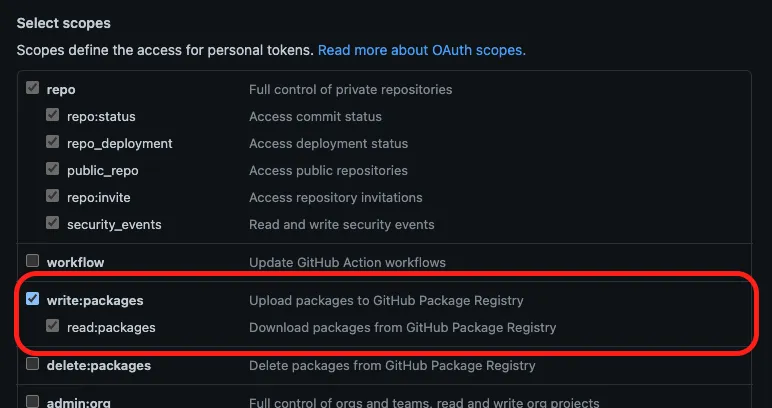Image resolution: width=772 pixels, height=408 pixels.
Task: Click the admin:org scope label
Action: (80, 402)
